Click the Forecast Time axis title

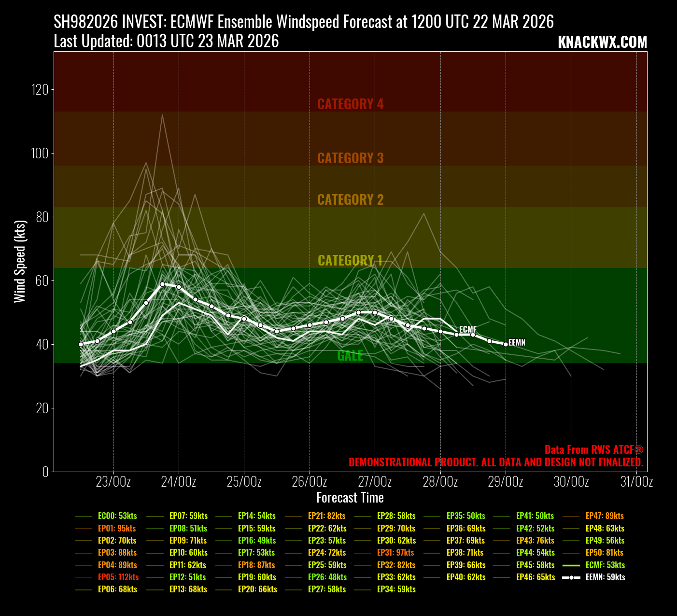pos(350,498)
